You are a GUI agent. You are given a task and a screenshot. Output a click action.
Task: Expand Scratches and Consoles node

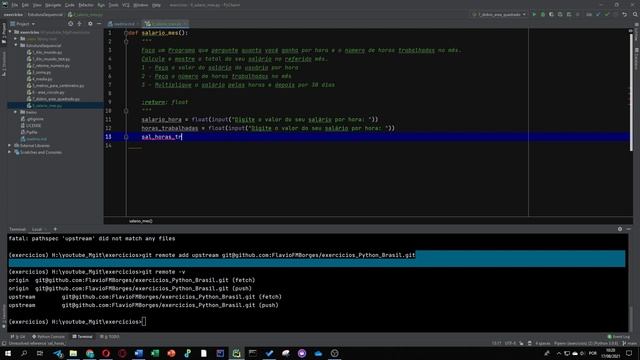(10, 152)
